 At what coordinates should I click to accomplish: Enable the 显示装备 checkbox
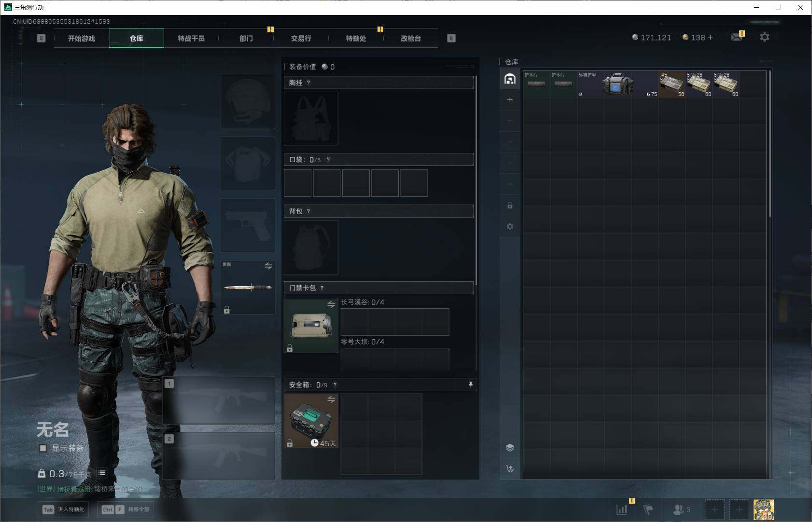[x=43, y=448]
